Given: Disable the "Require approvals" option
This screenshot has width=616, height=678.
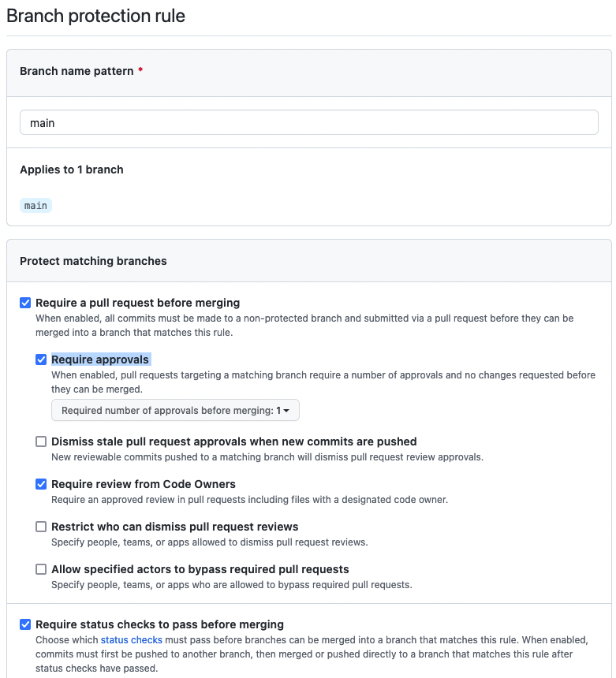Looking at the screenshot, I should (x=41, y=359).
